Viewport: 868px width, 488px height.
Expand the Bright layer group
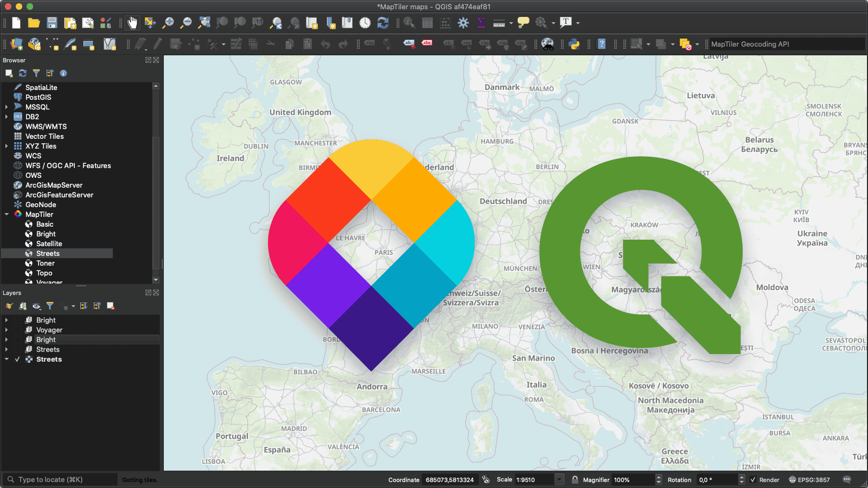pyautogui.click(x=7, y=320)
